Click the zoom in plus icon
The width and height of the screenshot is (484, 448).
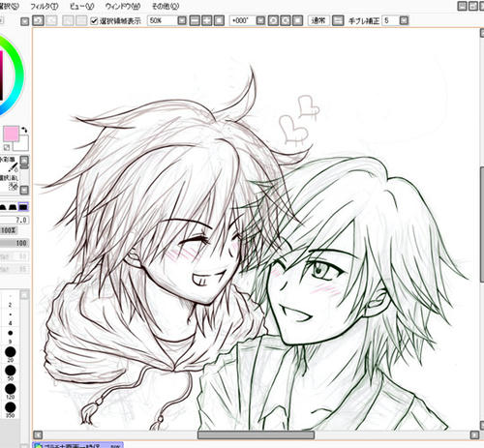tap(207, 21)
